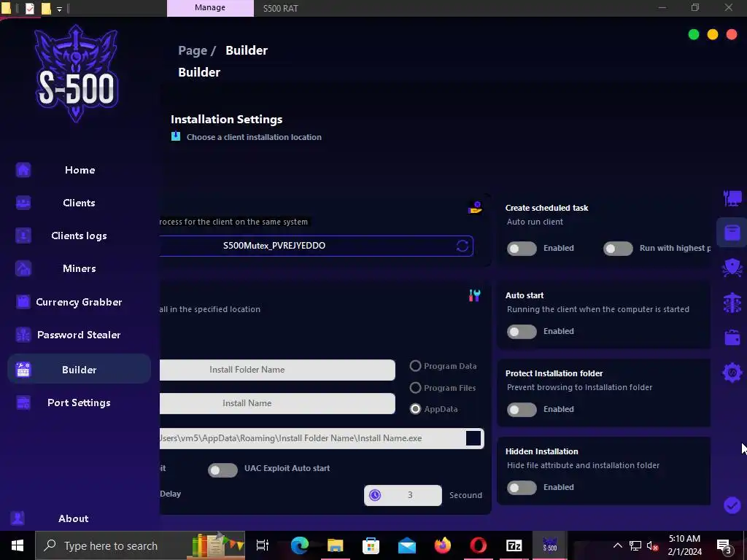Open File Explorer from the taskbar
This screenshot has width=747, height=560.
(x=336, y=545)
